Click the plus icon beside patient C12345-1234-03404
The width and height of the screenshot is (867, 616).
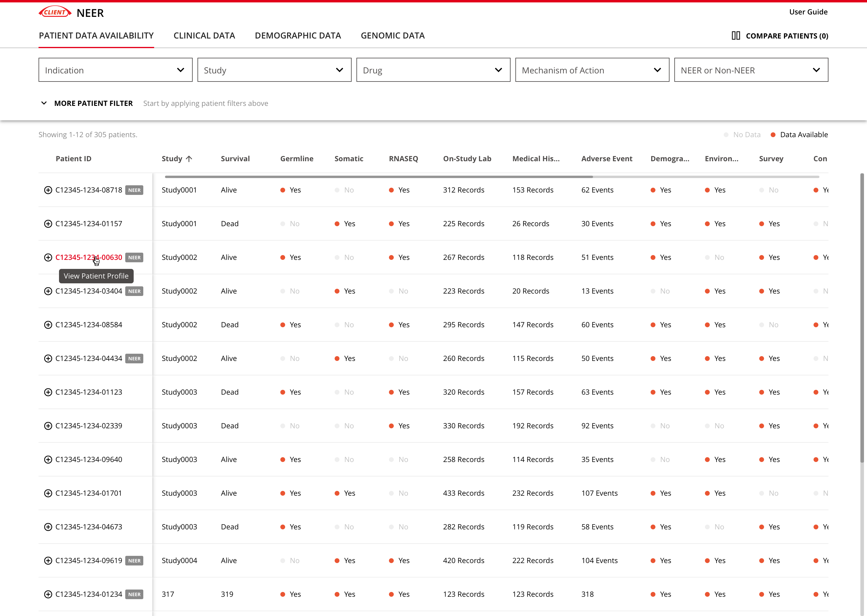(48, 291)
